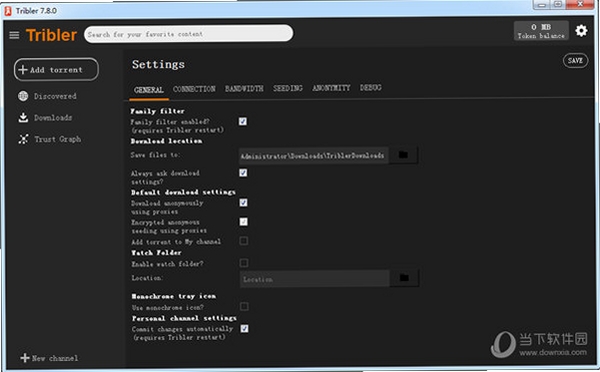The image size is (600, 372).
Task: Open the SEEDING tab
Action: pos(288,88)
